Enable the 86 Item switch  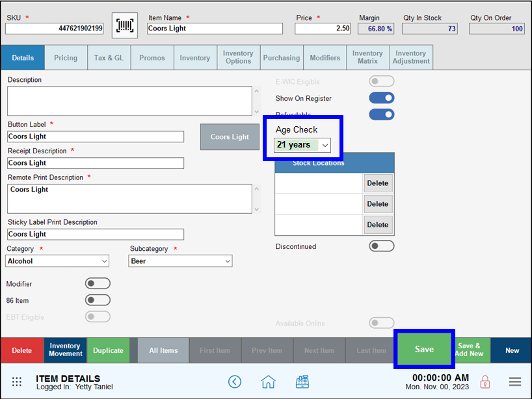[98, 300]
